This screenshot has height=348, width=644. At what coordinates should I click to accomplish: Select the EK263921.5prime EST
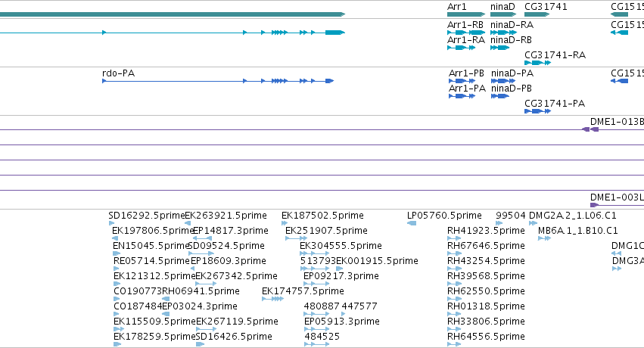point(226,216)
